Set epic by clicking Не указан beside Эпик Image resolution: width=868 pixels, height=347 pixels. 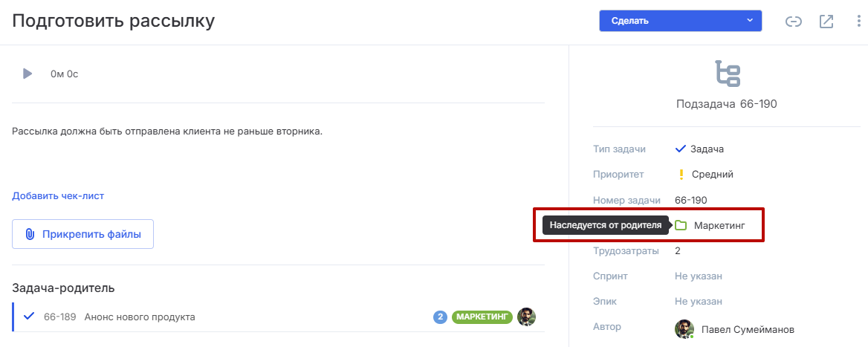tap(699, 302)
